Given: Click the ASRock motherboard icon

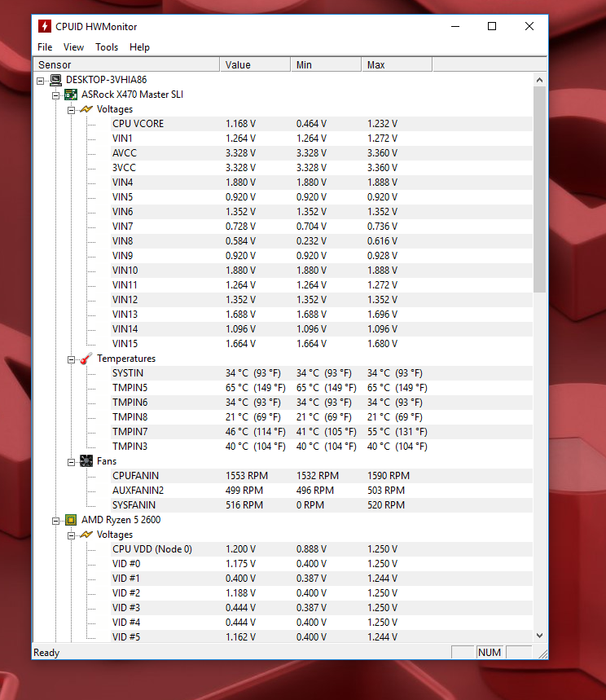Looking at the screenshot, I should click(x=71, y=95).
